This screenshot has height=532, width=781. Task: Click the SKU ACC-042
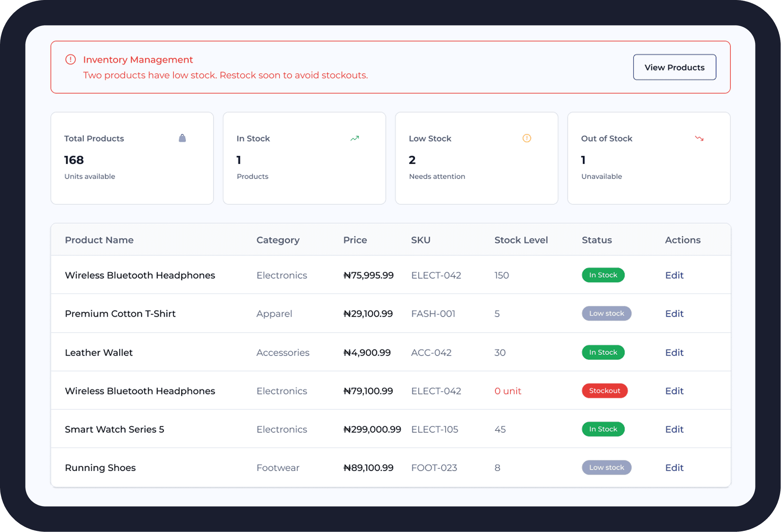[x=431, y=353]
